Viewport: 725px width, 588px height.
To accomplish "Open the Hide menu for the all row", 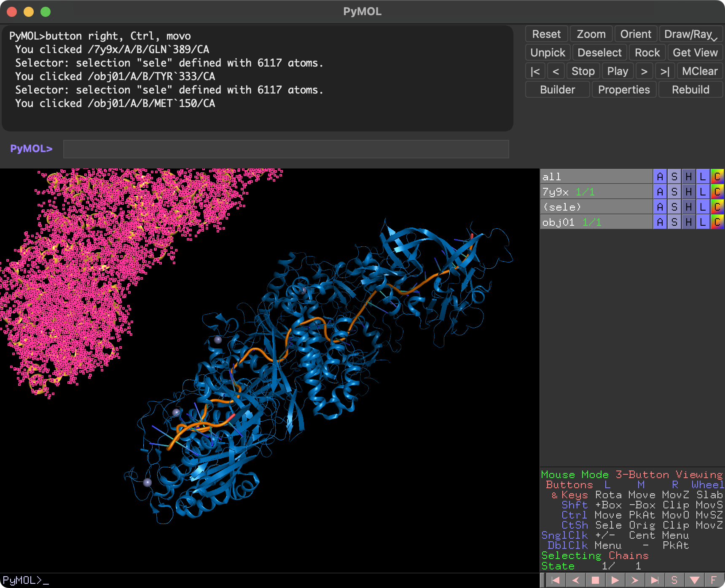I will pos(688,176).
